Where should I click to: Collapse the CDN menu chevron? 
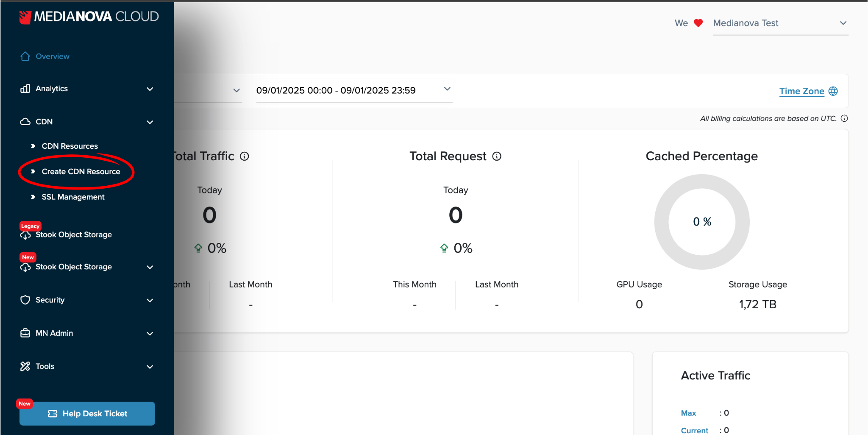pos(150,122)
